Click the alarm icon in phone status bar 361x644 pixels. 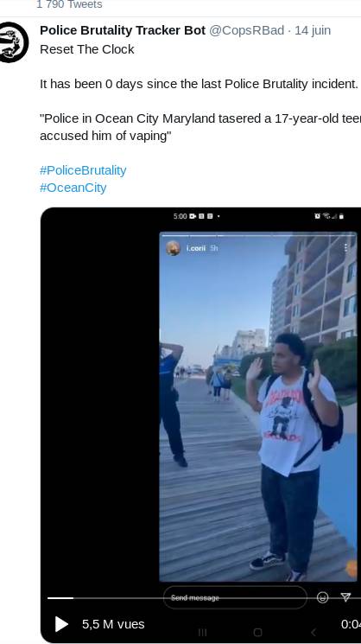click(x=317, y=216)
